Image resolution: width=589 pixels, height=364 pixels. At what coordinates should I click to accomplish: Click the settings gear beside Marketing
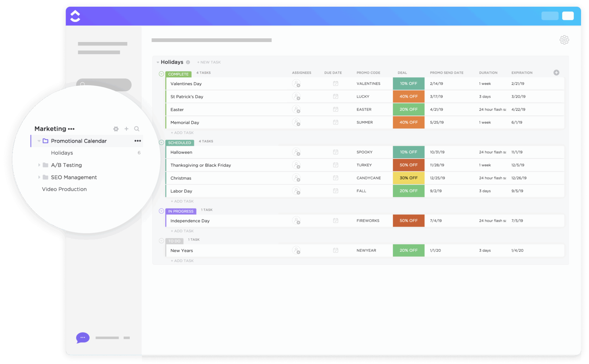(x=116, y=129)
